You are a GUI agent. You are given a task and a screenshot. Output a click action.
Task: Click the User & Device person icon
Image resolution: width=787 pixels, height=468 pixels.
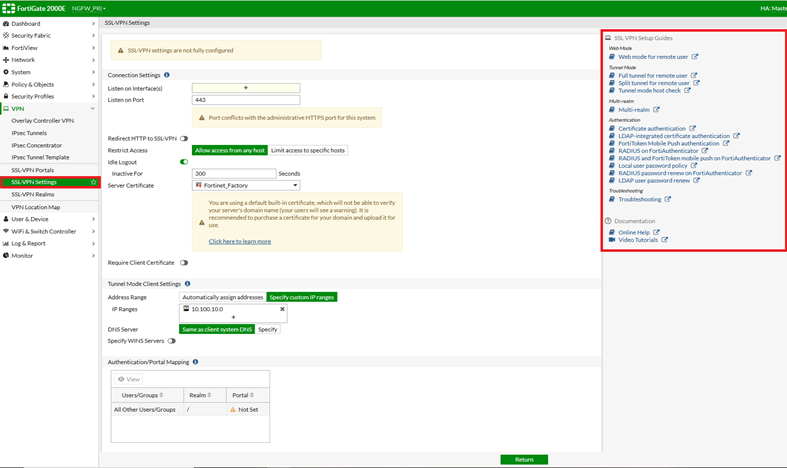coord(6,219)
